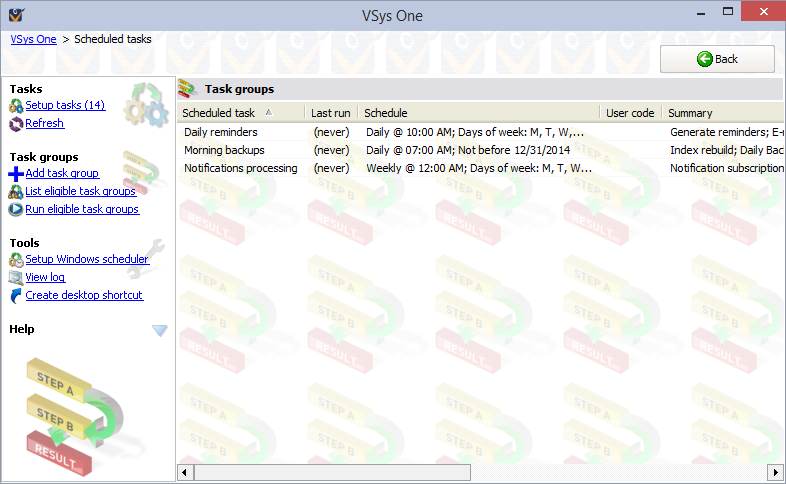Click the List eligible task groups icon
Screen dimensions: 786x484
point(16,192)
